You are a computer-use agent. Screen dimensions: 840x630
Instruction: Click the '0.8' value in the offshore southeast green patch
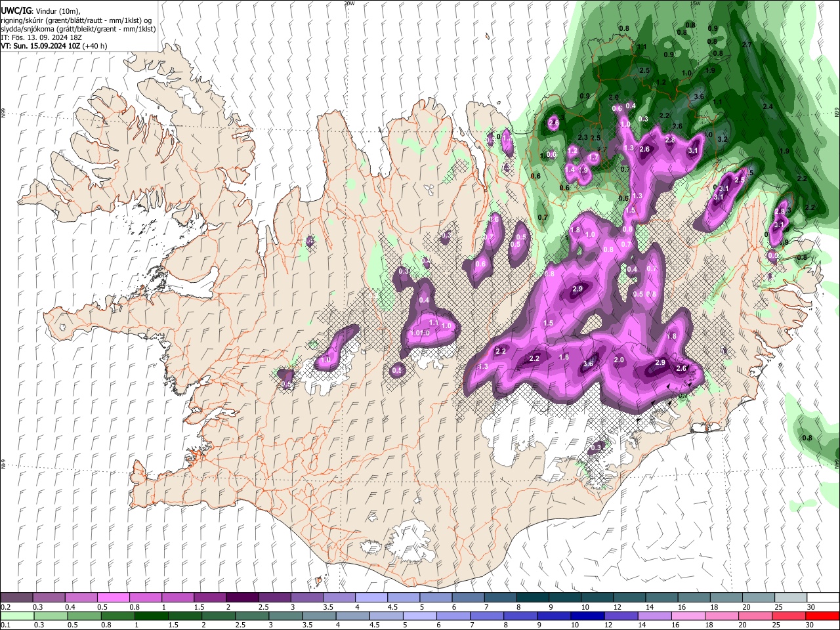pos(807,438)
